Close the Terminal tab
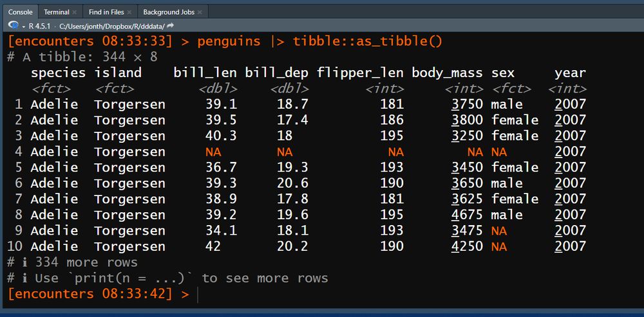This screenshot has width=644, height=317. pyautogui.click(x=74, y=12)
